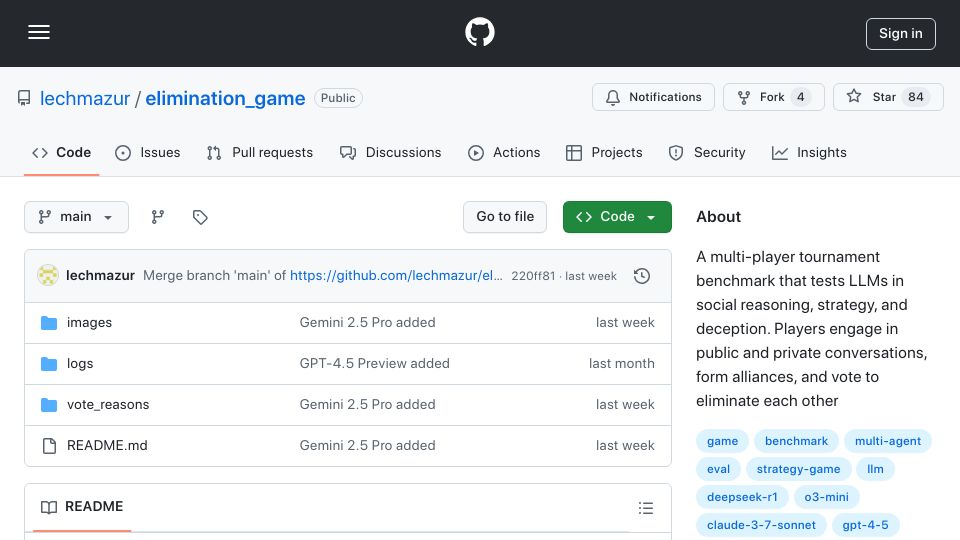Open the lechmazur owner profile link

point(85,98)
